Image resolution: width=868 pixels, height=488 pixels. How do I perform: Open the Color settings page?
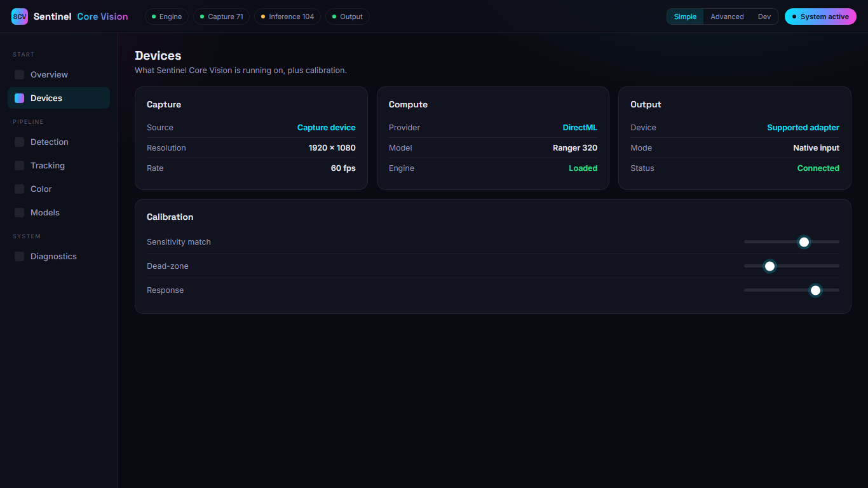click(x=58, y=189)
